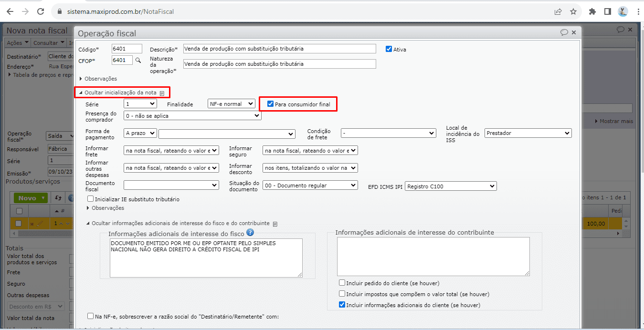
Task: Click the browser share page icon
Action: pyautogui.click(x=558, y=11)
